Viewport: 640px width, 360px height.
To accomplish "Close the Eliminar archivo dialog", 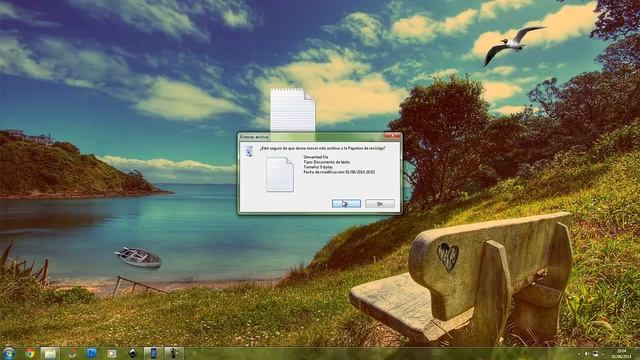I will pos(392,136).
